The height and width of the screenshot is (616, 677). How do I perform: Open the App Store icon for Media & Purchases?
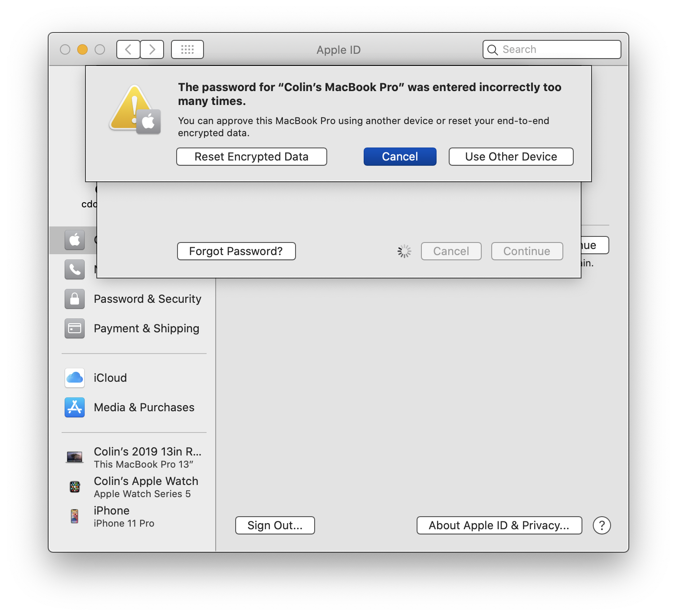coord(75,407)
